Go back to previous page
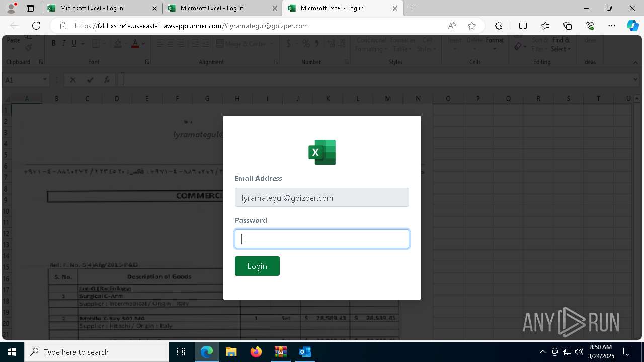The image size is (644, 362). [14, 26]
